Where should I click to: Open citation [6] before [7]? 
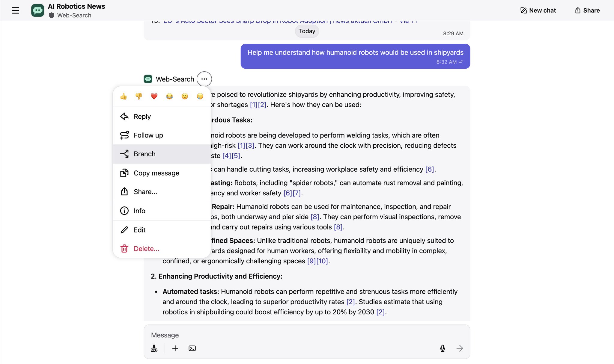[x=288, y=193]
